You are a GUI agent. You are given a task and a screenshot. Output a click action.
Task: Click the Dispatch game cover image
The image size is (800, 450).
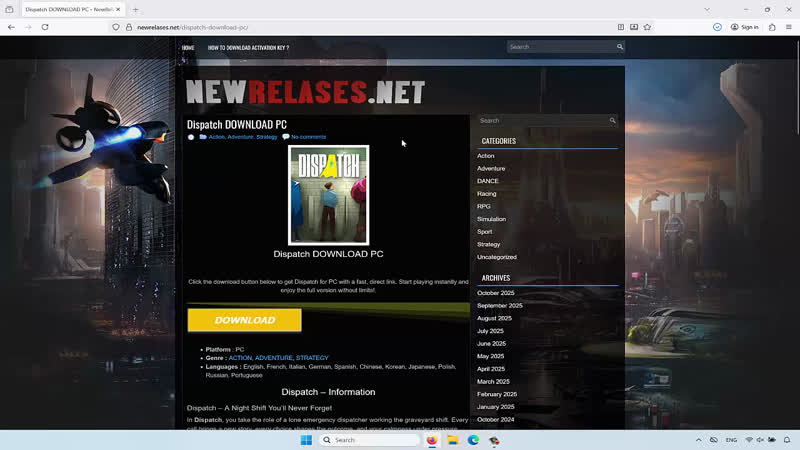coord(328,195)
